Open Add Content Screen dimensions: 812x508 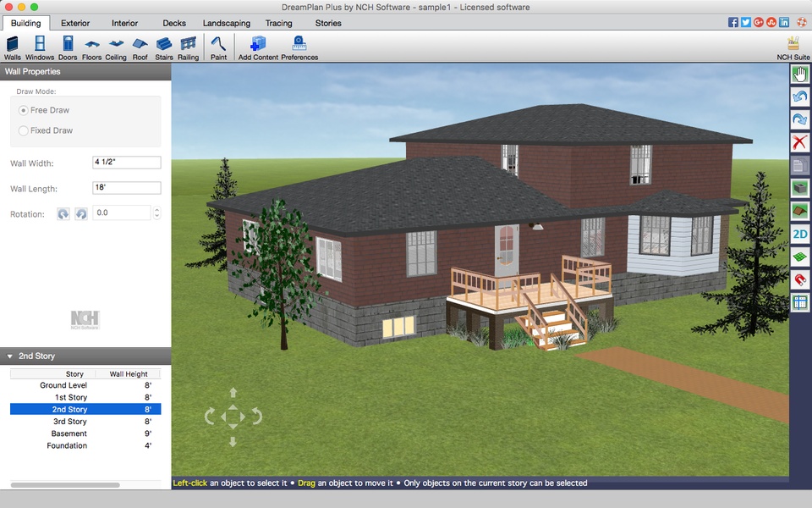[x=258, y=47]
